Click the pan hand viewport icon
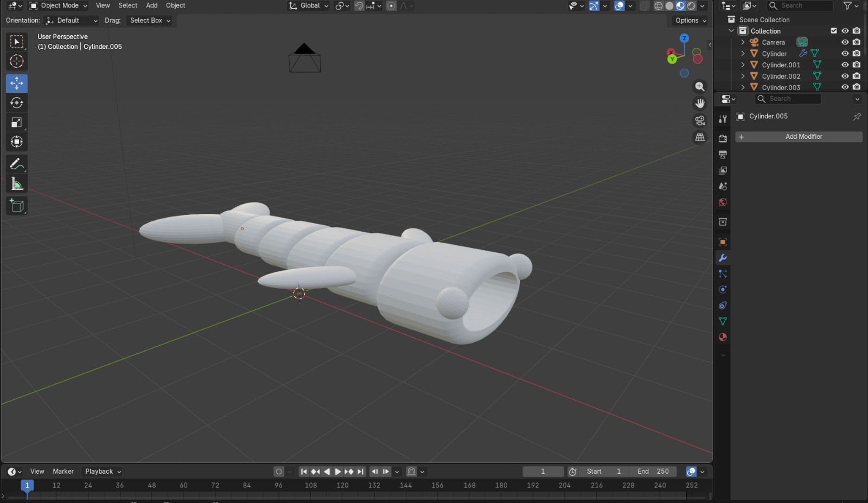 (700, 104)
